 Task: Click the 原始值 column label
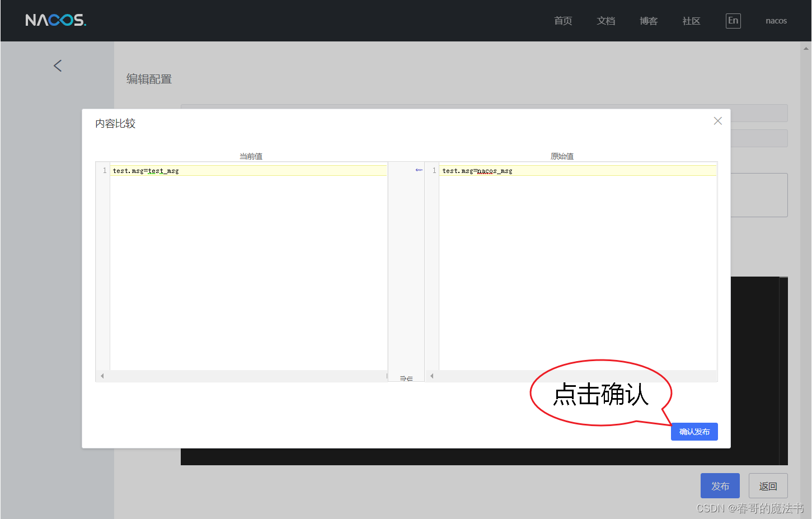coord(562,156)
